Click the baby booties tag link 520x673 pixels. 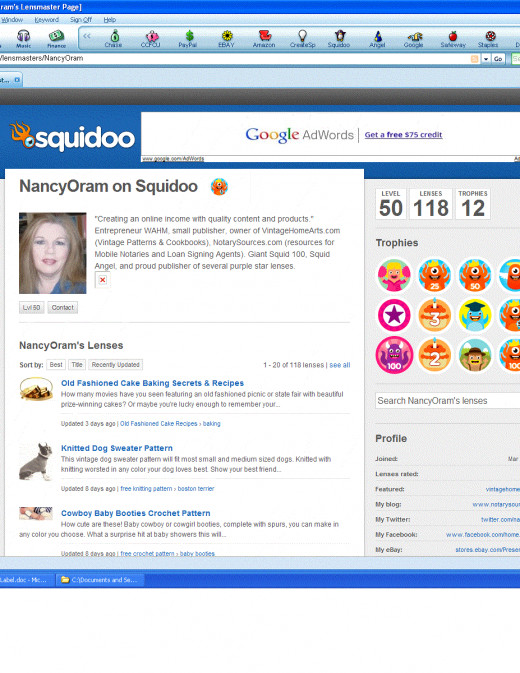pos(197,554)
